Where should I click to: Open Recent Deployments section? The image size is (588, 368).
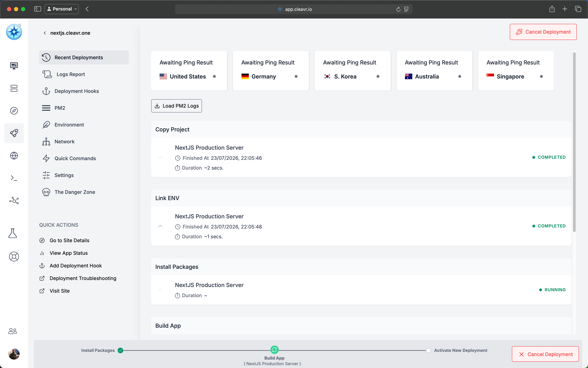tap(84, 57)
